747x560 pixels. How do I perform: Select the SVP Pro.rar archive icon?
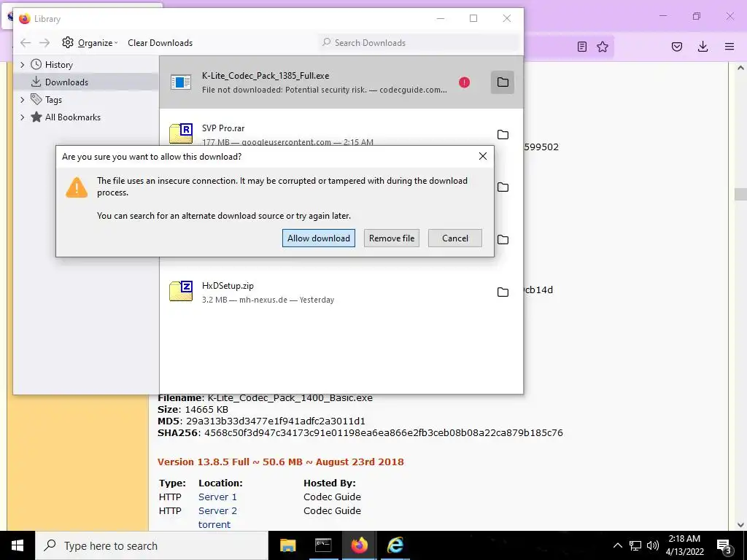point(181,133)
